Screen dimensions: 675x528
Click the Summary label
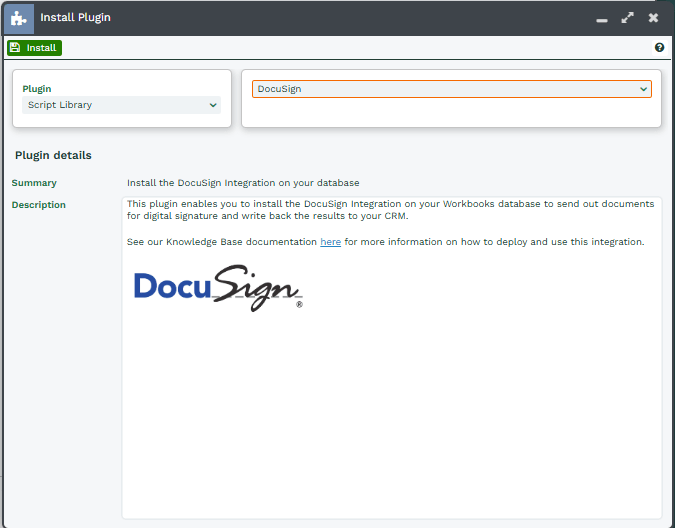[34, 183]
